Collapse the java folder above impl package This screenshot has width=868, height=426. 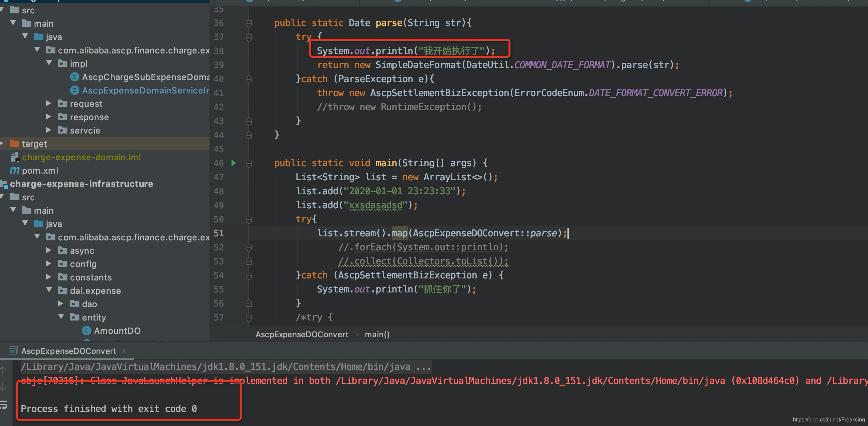[x=25, y=36]
